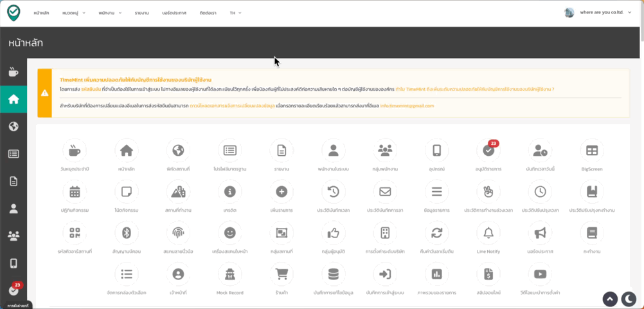Click the list card icon in the left sidebar
Viewport: 644px width, 309px height.
click(x=13, y=154)
